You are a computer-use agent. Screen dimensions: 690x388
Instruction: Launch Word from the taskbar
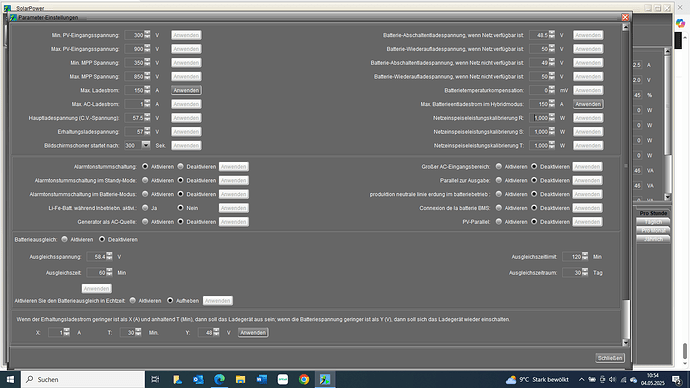pyautogui.click(x=261, y=379)
